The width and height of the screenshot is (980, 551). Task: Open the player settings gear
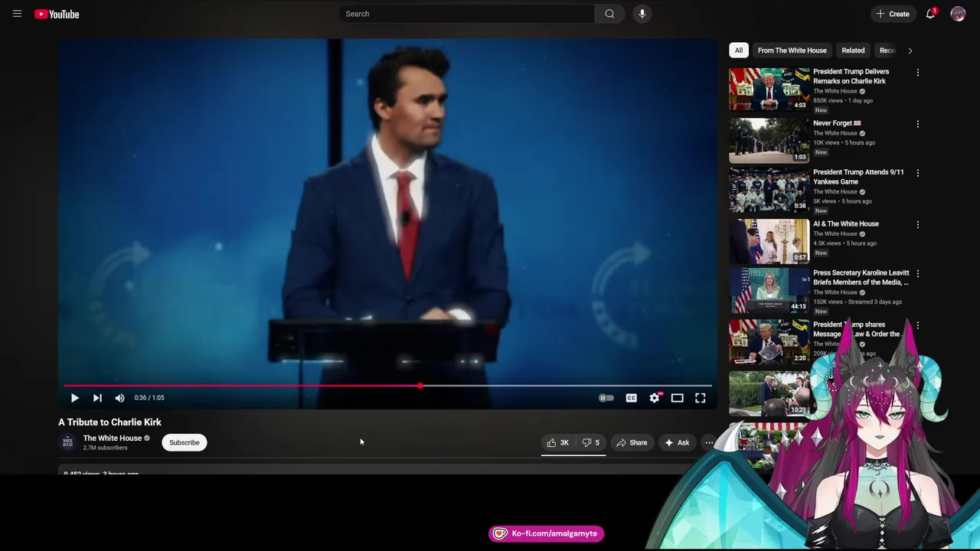(x=655, y=398)
